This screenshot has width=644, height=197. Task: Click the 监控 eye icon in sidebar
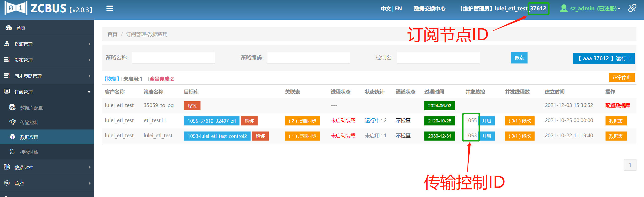pyautogui.click(x=7, y=183)
